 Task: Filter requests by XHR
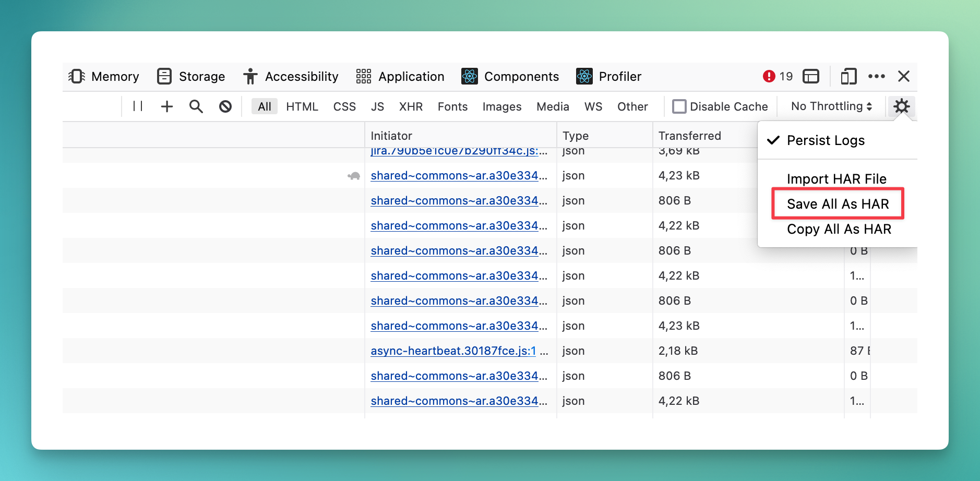[x=411, y=106]
